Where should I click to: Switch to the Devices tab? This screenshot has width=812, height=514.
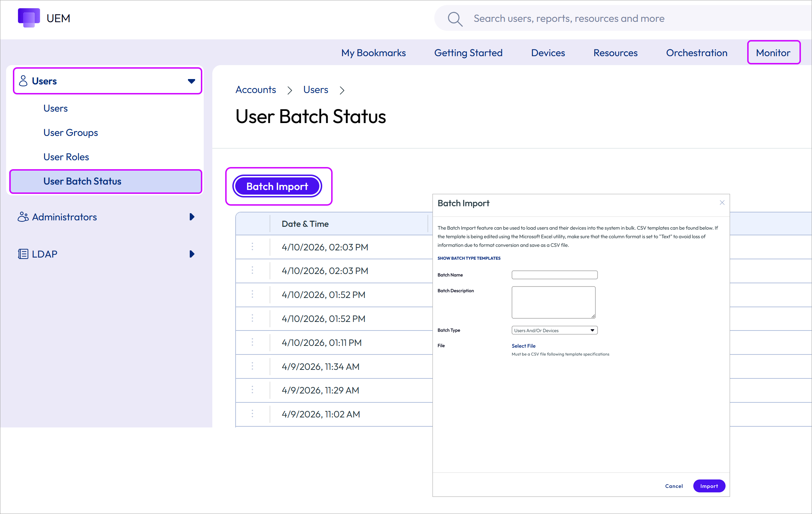point(548,53)
